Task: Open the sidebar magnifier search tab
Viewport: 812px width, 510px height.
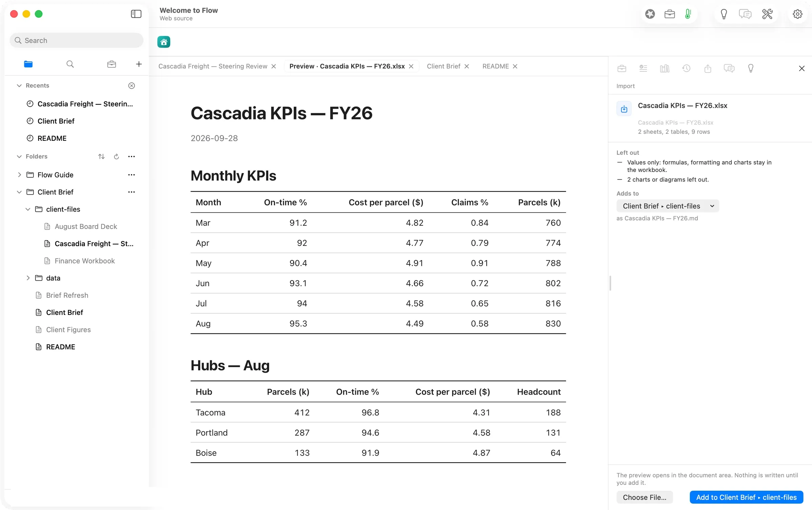Action: (x=70, y=64)
